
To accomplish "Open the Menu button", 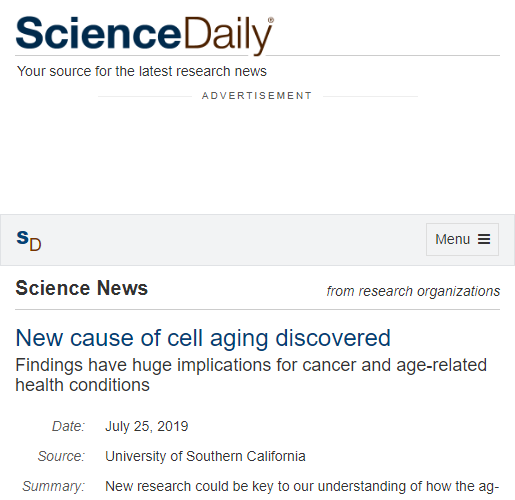I will tap(462, 239).
